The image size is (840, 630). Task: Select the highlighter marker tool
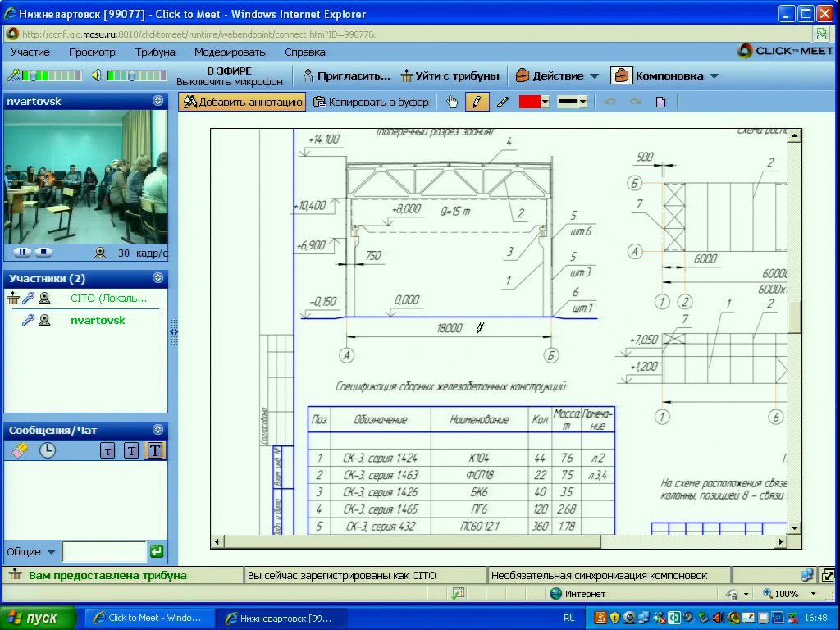click(x=503, y=102)
